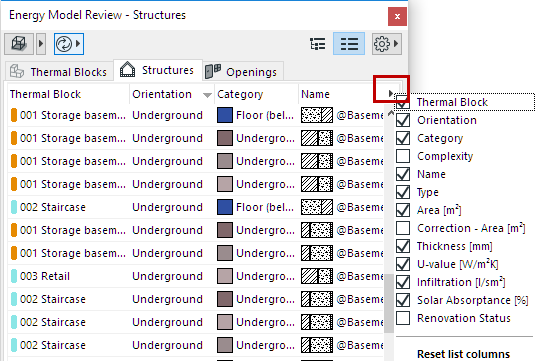Open the Openings tab
This screenshot has height=361, width=540.
[x=243, y=72]
